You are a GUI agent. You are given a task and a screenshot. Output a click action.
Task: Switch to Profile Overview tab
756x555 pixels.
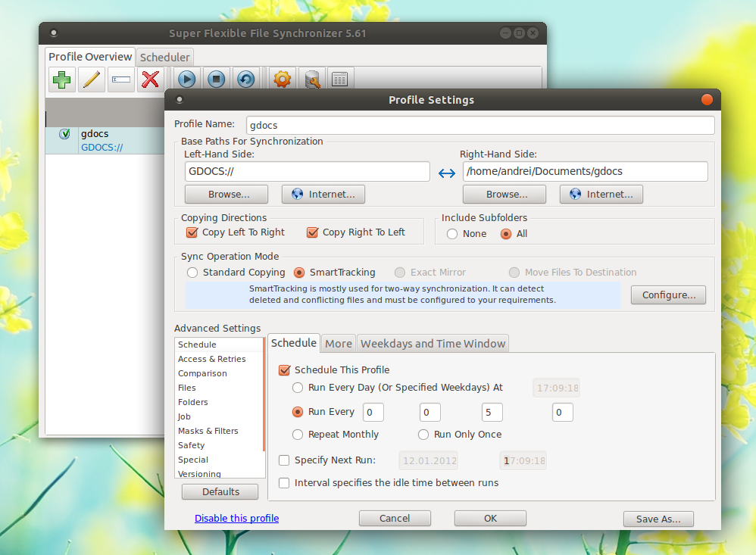point(90,57)
